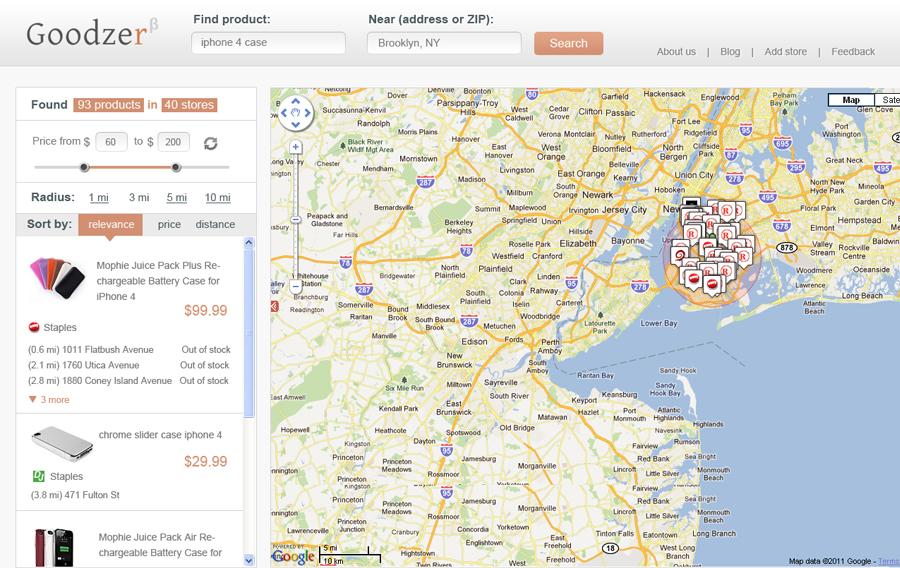900x568 pixels.
Task: Open the Mophie Juice Pack Plus thumbnail
Action: 58,278
